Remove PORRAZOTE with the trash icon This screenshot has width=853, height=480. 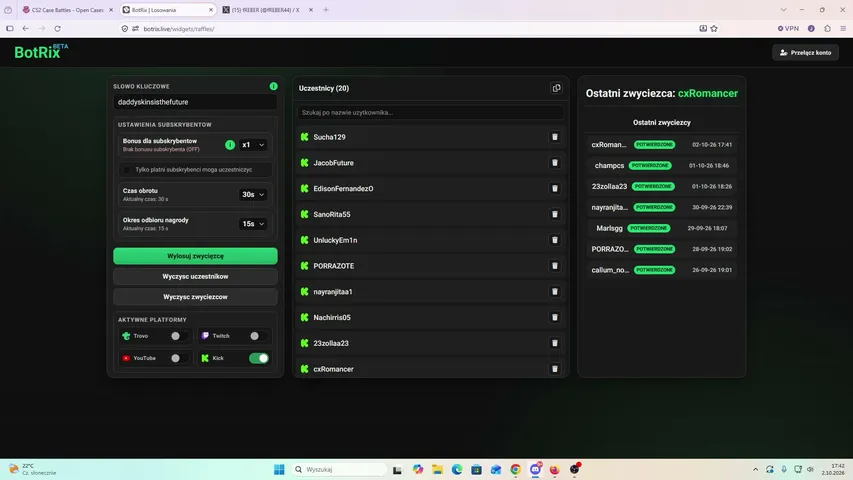point(554,266)
